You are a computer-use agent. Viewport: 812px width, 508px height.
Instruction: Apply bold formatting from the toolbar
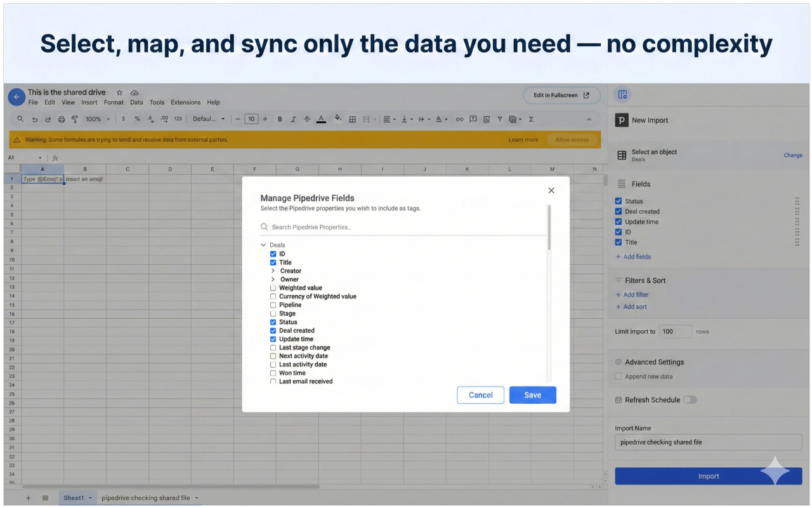(x=280, y=119)
